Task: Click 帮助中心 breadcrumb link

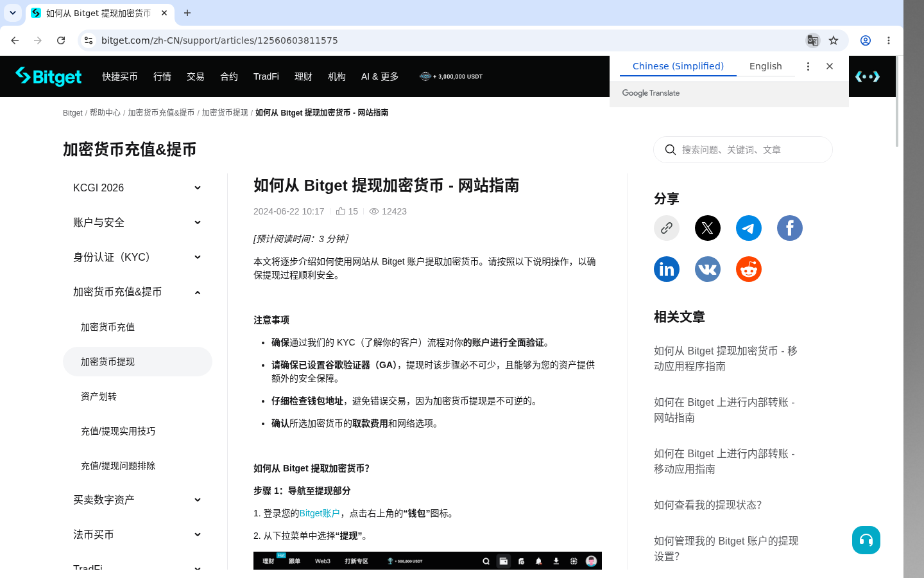Action: click(x=105, y=112)
